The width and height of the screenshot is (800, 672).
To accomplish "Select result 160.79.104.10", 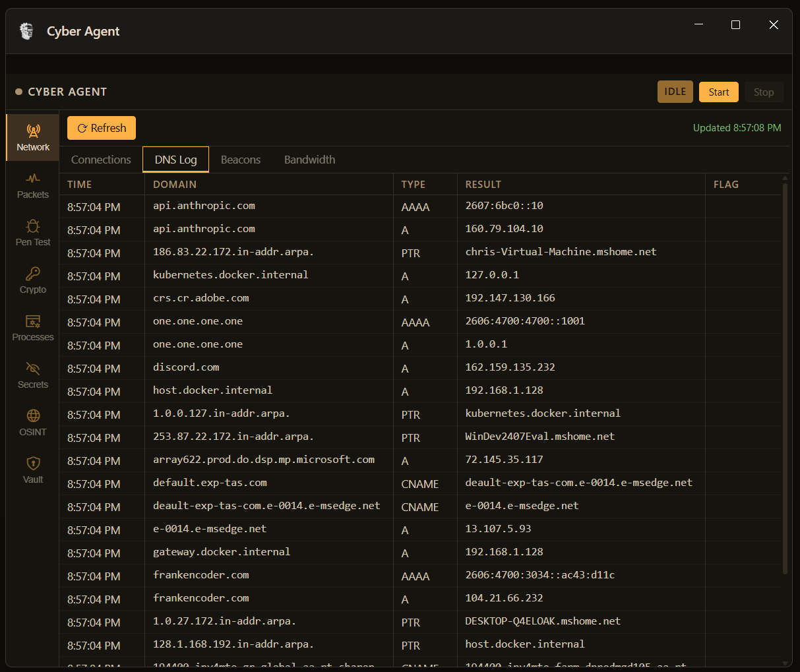I will pyautogui.click(x=505, y=229).
